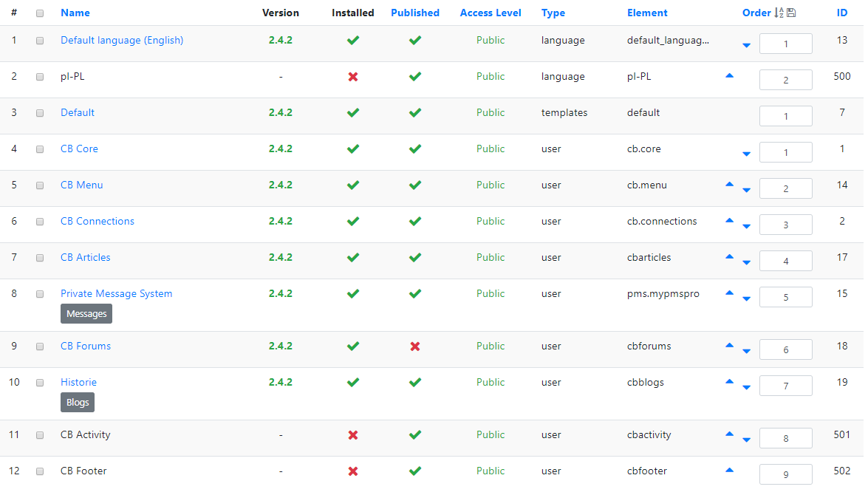Move Private Message System down
Image resolution: width=868 pixels, height=495 pixels.
(746, 299)
